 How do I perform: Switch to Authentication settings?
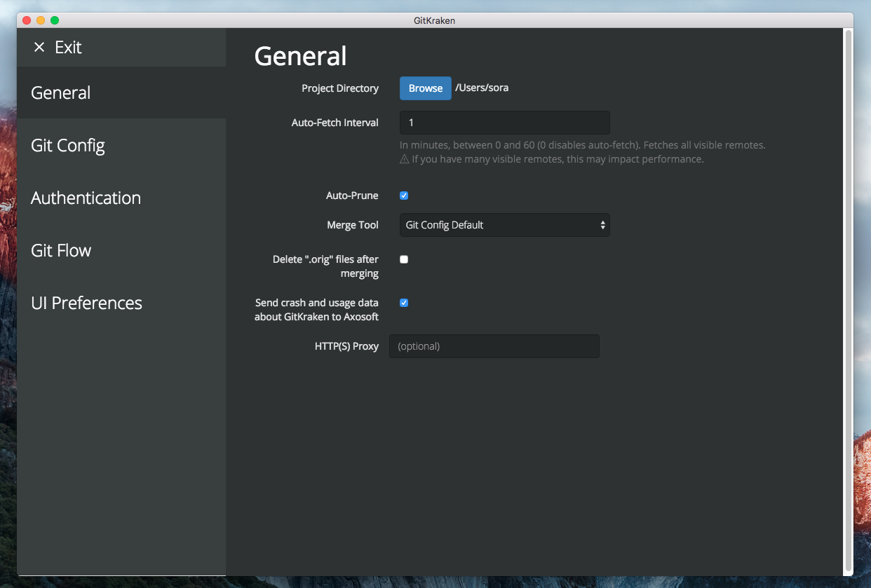coord(86,198)
